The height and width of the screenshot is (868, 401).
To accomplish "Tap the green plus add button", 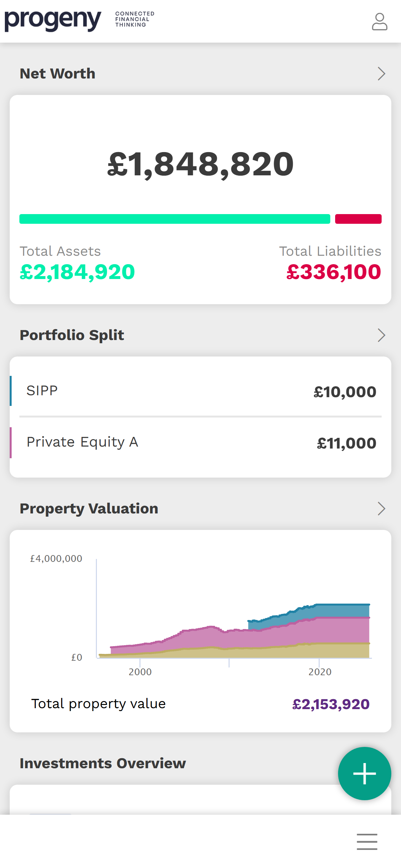I will coord(364,773).
